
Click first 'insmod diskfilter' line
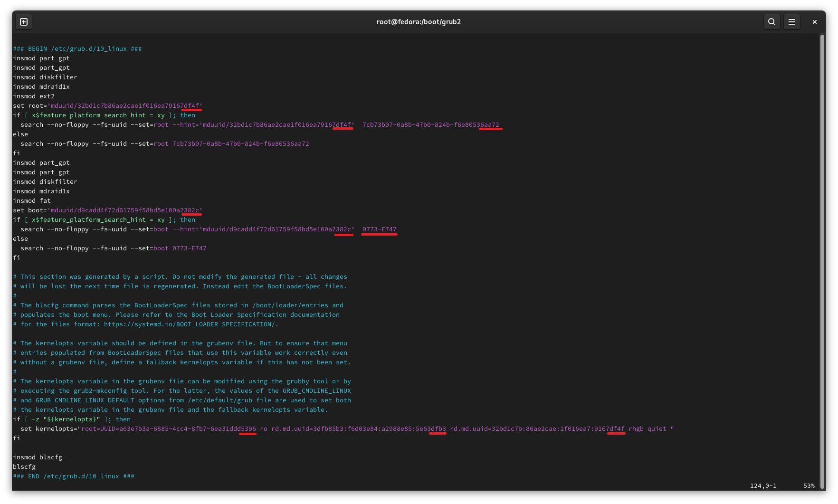pos(45,77)
